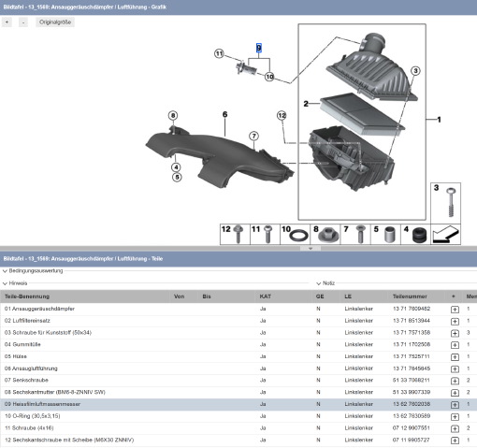Select callout 4 circle below duct
This screenshot has height=448, width=477.
[x=176, y=167]
